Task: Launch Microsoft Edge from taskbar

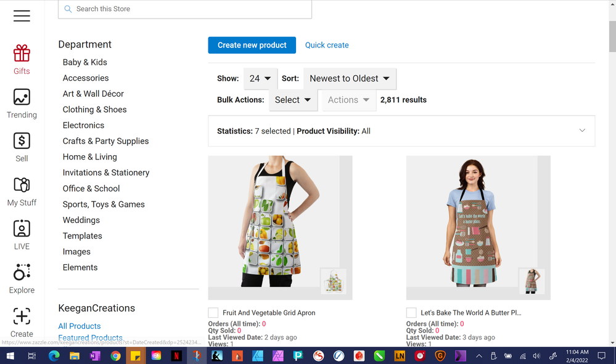Action: pyautogui.click(x=54, y=356)
